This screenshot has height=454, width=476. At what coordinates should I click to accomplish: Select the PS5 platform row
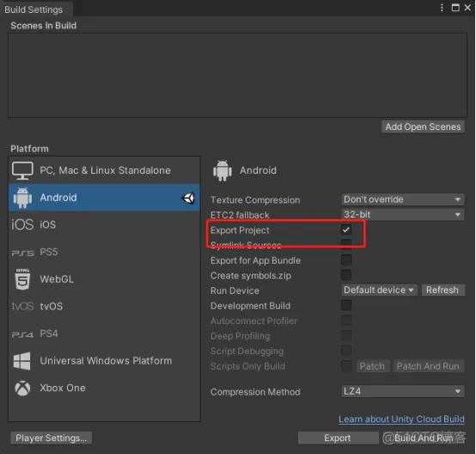104,252
